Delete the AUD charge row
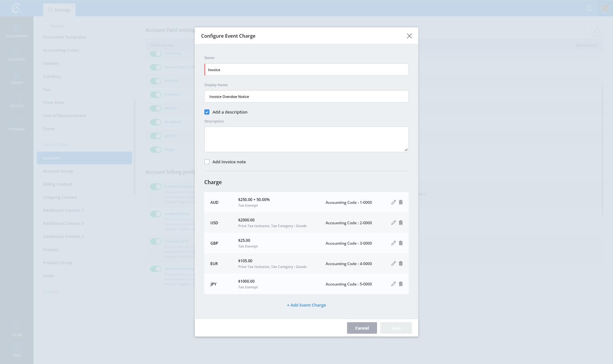Screen dimensions: 613x364 401,202
